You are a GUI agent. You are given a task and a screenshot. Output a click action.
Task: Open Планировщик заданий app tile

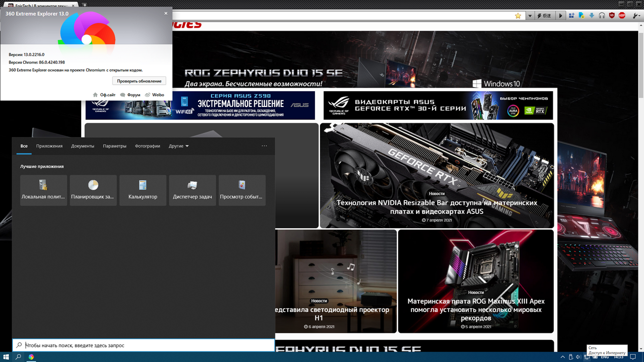pyautogui.click(x=93, y=190)
